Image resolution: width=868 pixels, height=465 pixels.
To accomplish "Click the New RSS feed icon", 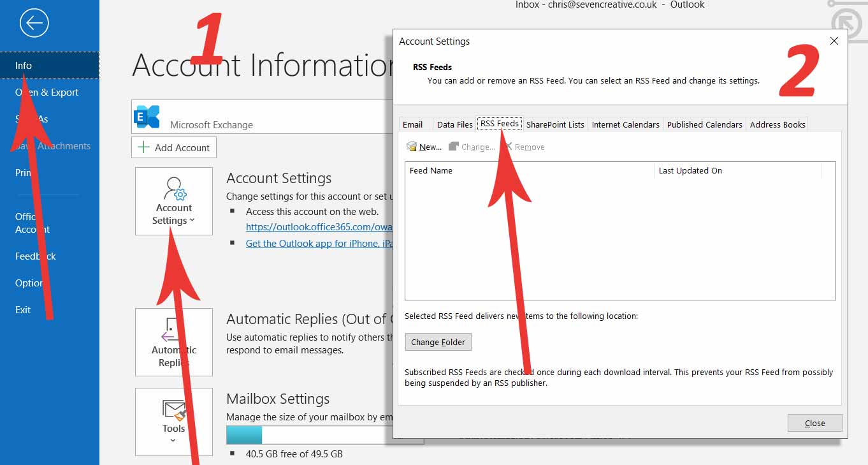I will pos(412,147).
